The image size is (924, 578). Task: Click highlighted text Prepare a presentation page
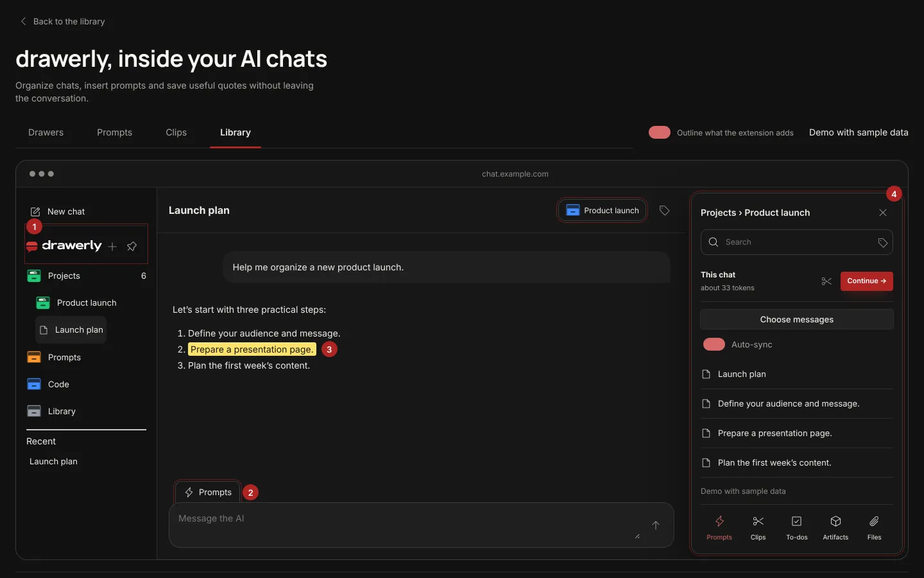point(252,349)
